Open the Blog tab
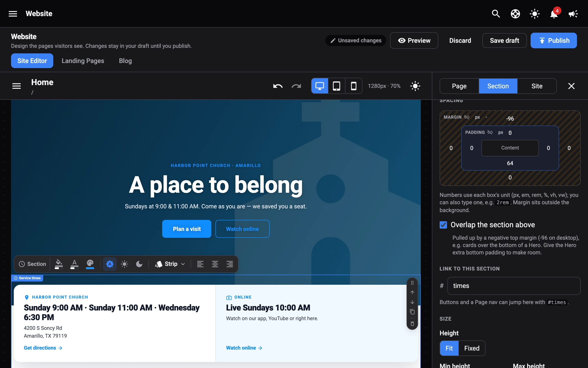The image size is (588, 368). 125,61
